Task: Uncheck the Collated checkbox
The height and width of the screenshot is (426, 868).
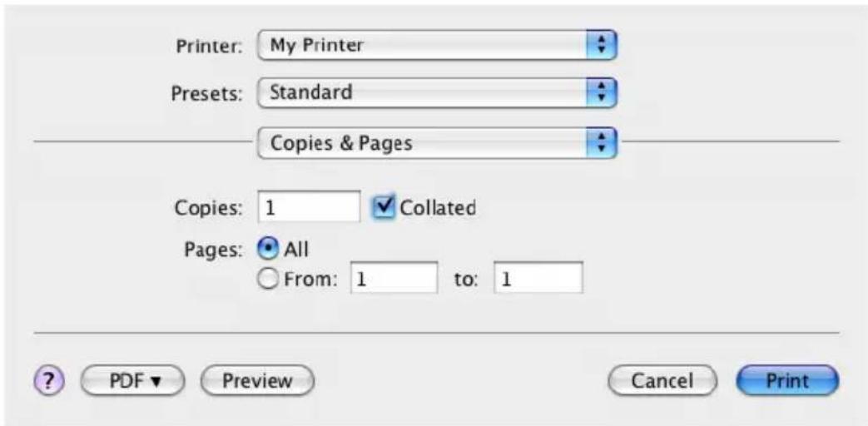Action: pyautogui.click(x=384, y=207)
